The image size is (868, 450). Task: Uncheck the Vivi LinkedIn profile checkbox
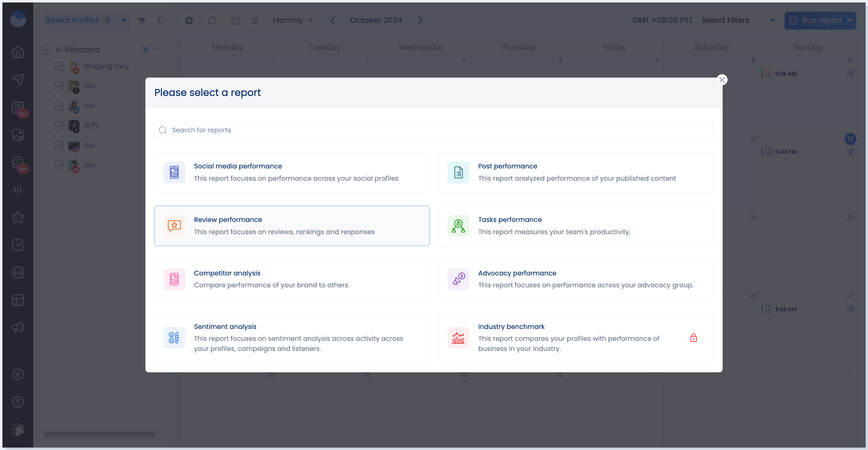[59, 106]
